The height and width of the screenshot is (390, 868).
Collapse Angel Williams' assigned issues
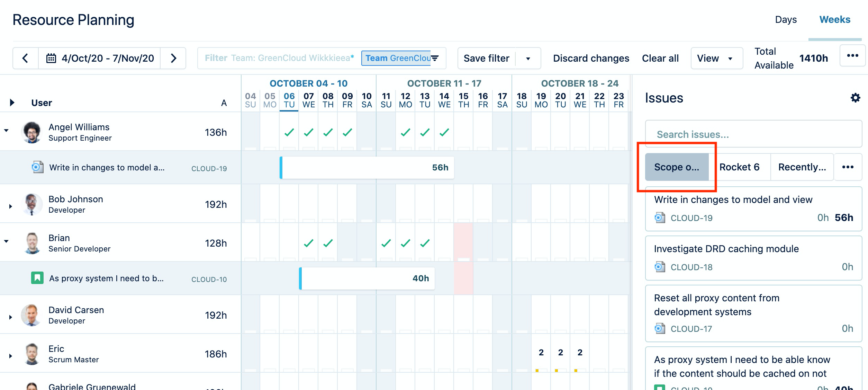tap(6, 131)
